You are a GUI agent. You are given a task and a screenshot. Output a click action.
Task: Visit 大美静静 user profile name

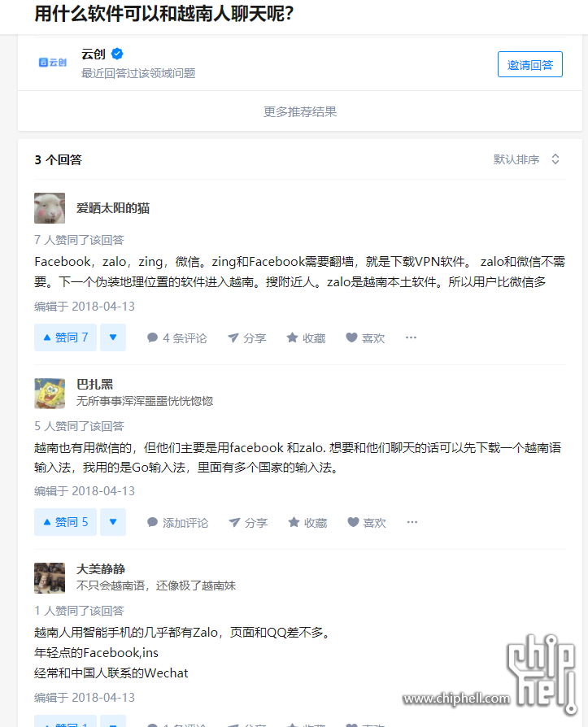pyautogui.click(x=101, y=569)
